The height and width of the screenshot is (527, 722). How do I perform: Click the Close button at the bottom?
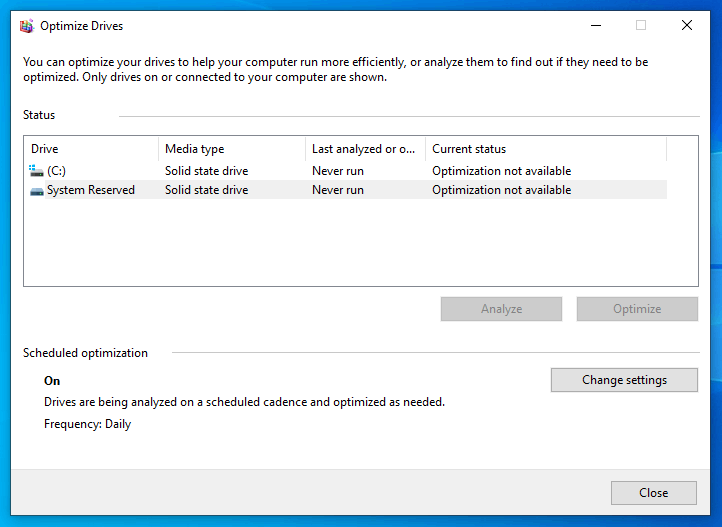click(653, 492)
